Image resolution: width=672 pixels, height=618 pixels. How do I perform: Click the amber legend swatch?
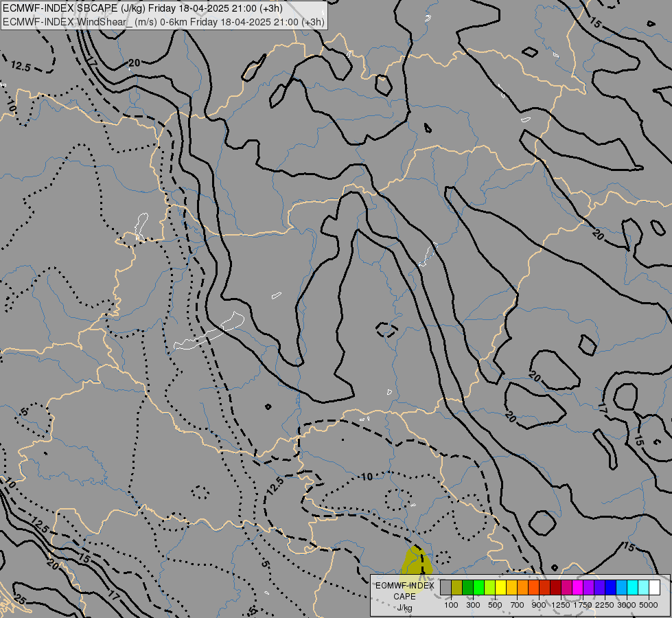511,588
